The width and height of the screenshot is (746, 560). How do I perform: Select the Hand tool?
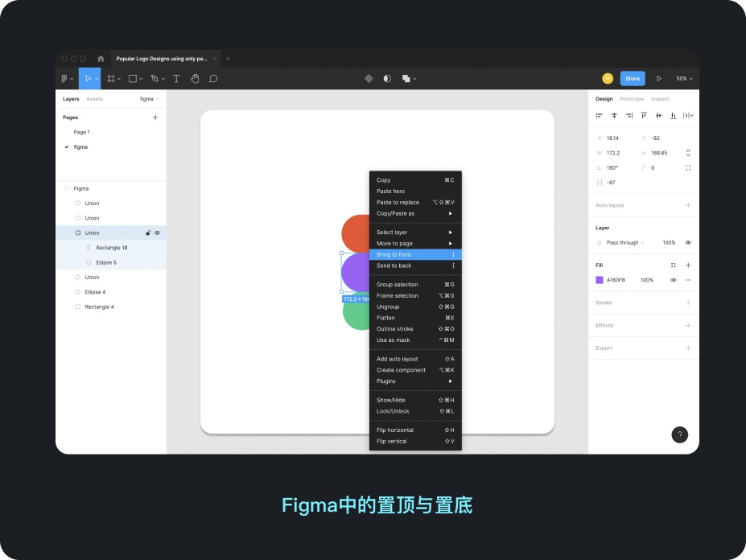click(x=195, y=79)
